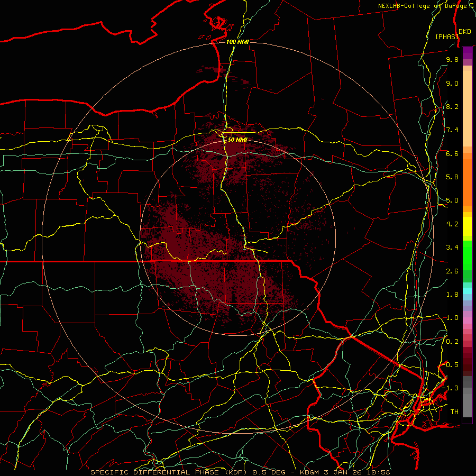476x476 pixels.
Task: Select the 5.0 scale label
Action: [x=452, y=200]
